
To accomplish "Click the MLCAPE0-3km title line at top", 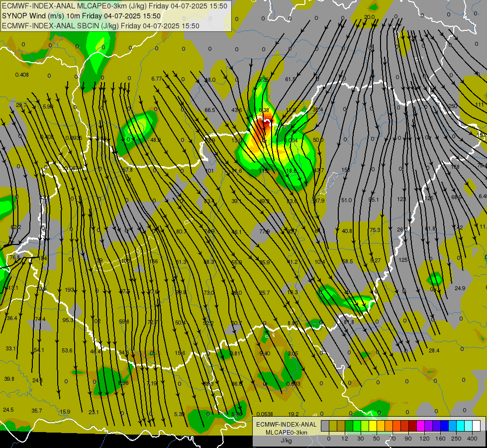I will (114, 6).
